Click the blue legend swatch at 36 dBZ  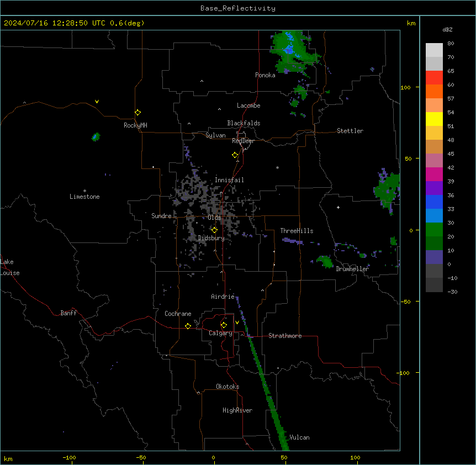[x=434, y=202]
